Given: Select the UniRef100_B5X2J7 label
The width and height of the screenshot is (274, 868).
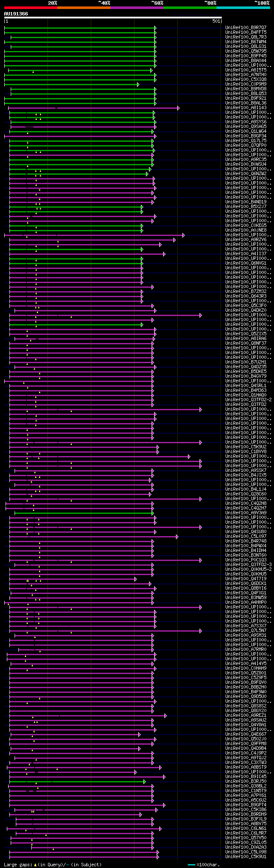Looking at the screenshot, I should [x=246, y=207].
